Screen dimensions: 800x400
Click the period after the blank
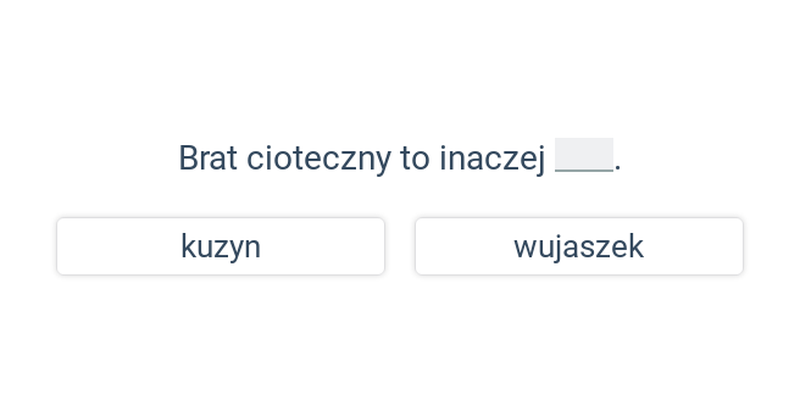(618, 168)
